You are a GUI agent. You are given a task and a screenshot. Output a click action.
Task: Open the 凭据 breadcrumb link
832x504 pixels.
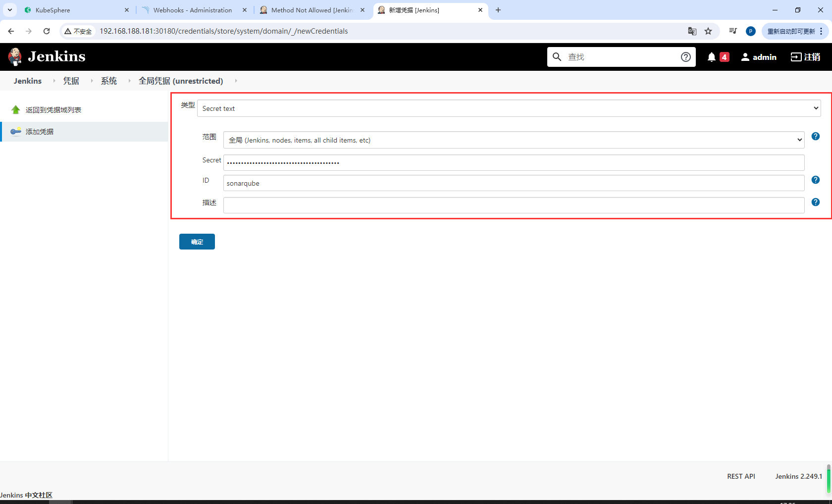(71, 81)
